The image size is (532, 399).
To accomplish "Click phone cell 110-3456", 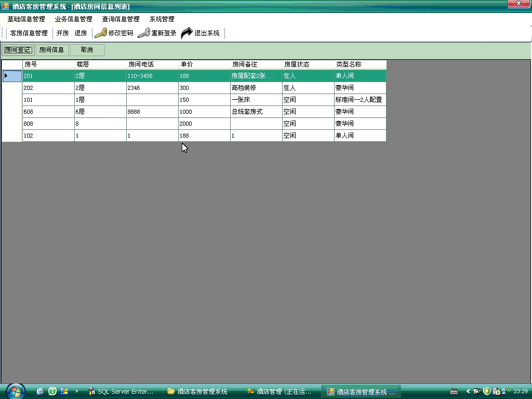I will (x=152, y=76).
